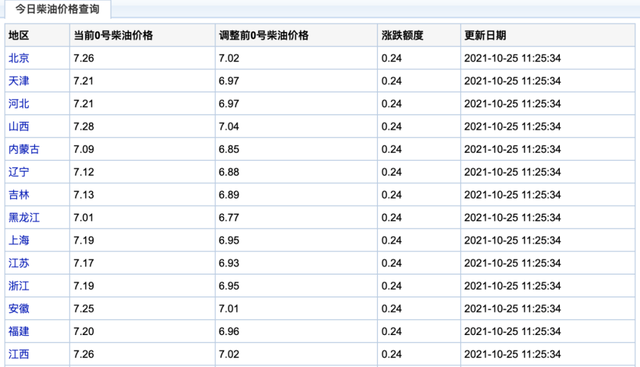Open the 内蒙古 region link
Image resolution: width=640 pixels, height=367 pixels.
tap(24, 149)
